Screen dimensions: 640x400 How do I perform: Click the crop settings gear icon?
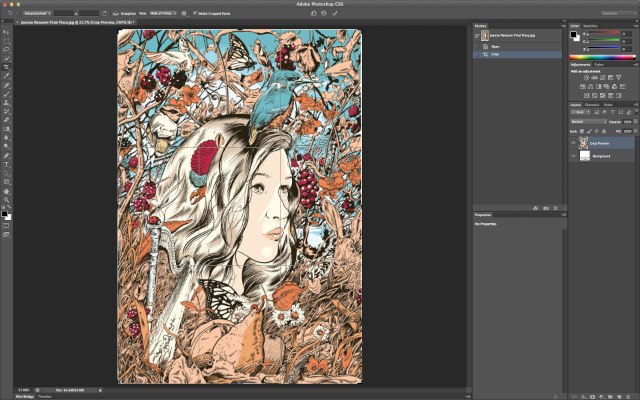tap(185, 13)
